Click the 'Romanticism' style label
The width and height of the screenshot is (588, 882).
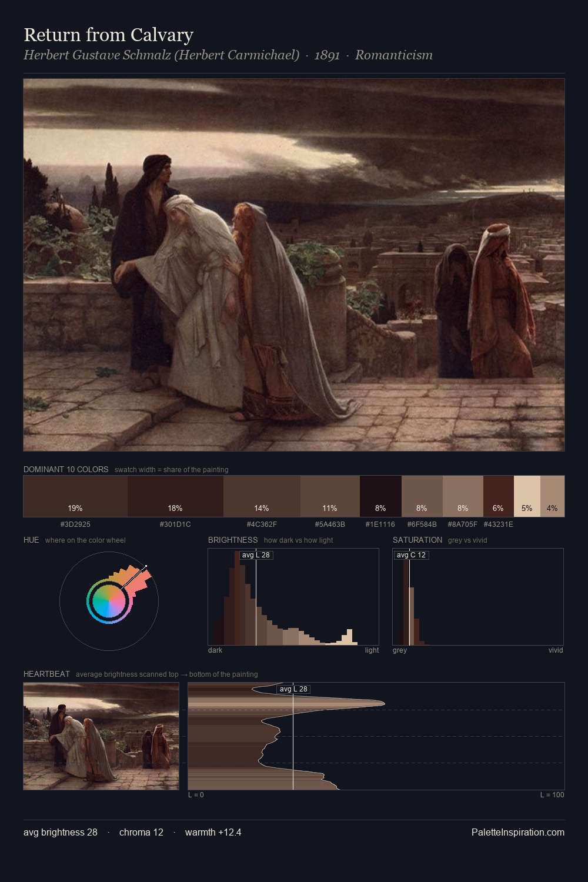tap(393, 55)
